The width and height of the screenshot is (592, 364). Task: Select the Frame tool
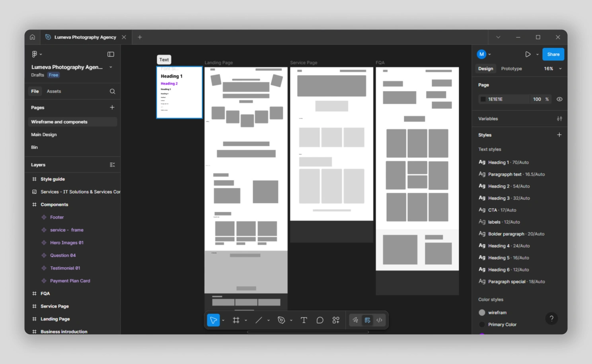pyautogui.click(x=236, y=320)
